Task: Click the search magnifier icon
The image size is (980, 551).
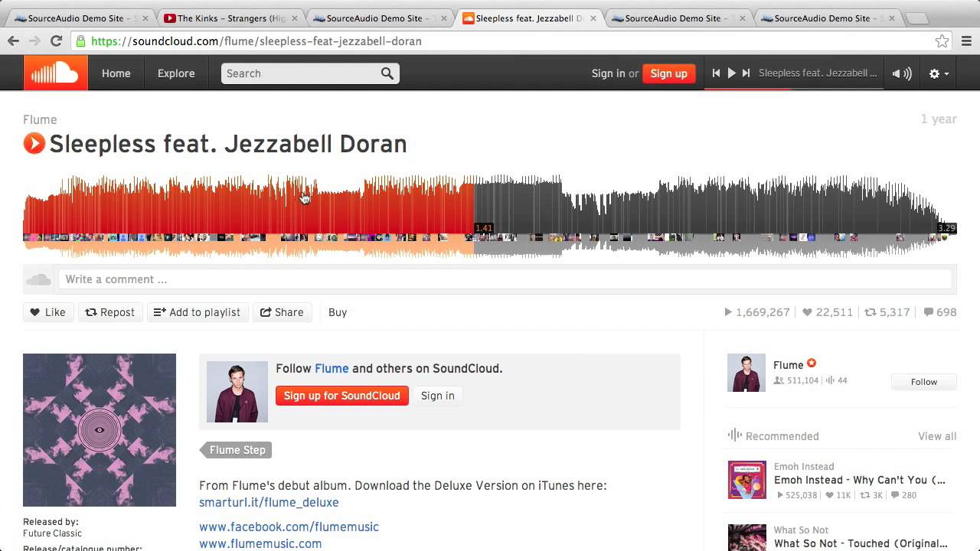Action: 387,73
